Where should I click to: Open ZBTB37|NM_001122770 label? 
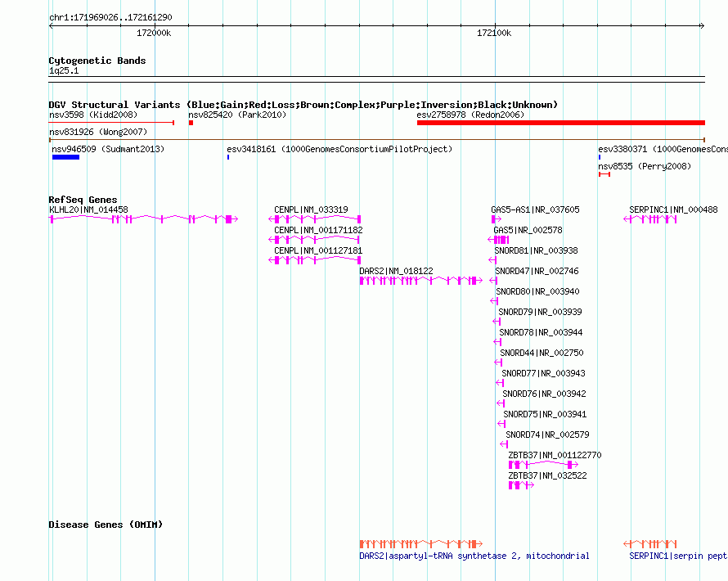(x=555, y=455)
